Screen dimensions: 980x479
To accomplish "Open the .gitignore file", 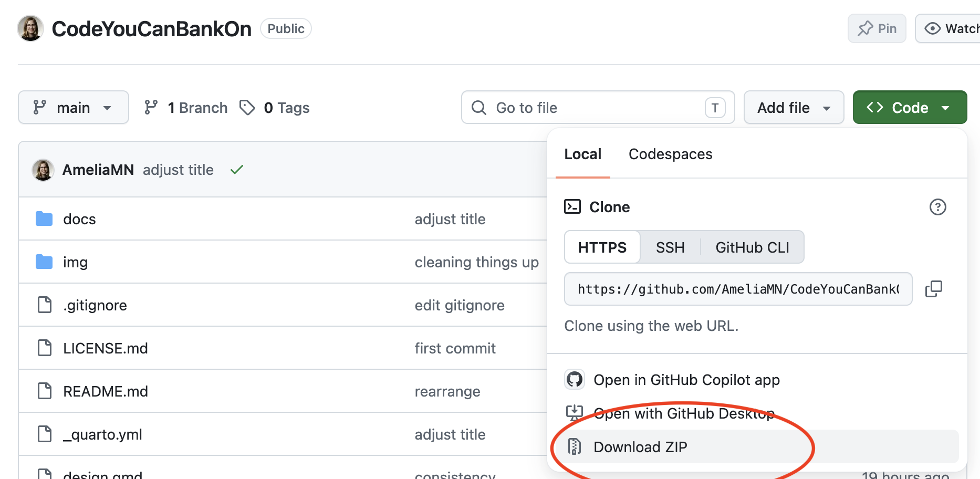I will (95, 305).
